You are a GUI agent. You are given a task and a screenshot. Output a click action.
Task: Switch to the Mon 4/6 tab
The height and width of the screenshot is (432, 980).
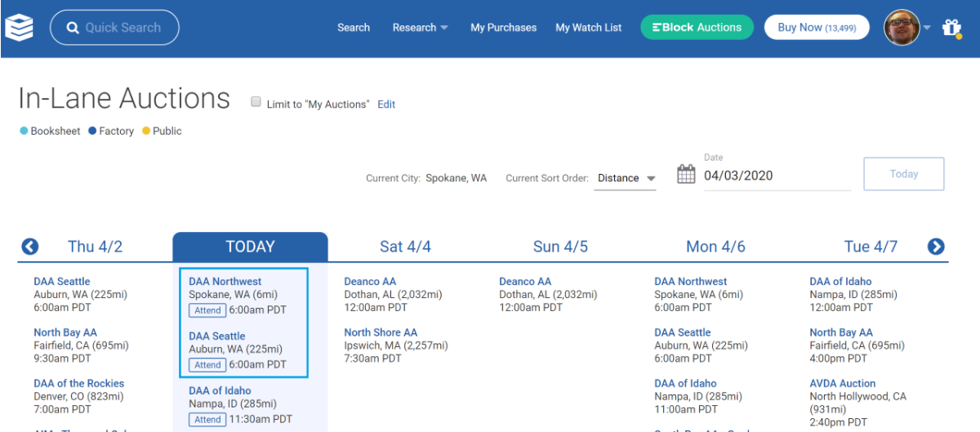point(715,247)
